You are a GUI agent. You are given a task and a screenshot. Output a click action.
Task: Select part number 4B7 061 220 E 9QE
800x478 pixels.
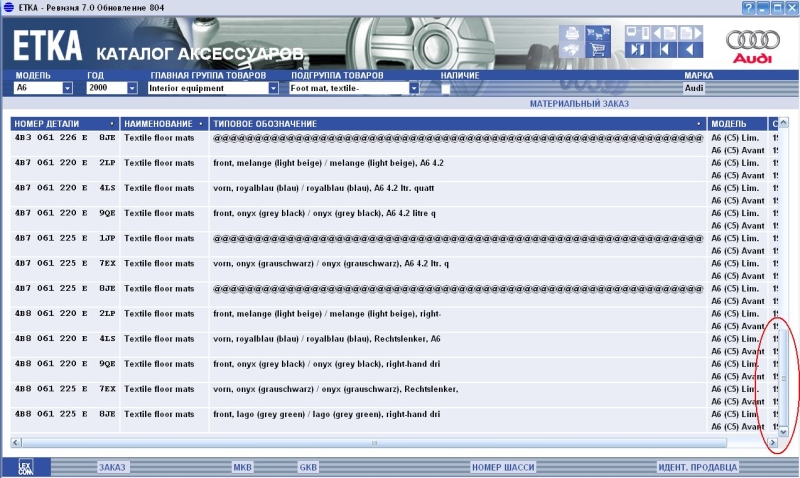click(x=65, y=213)
